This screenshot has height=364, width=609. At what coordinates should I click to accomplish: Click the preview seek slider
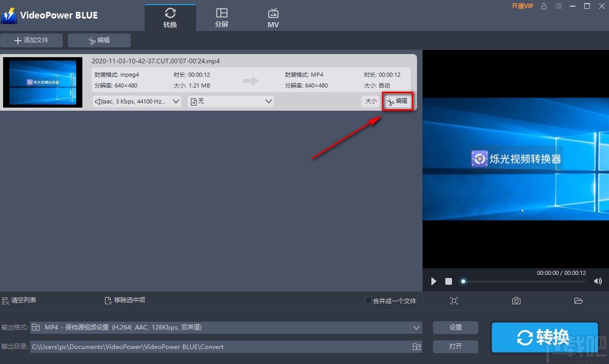tap(525, 281)
